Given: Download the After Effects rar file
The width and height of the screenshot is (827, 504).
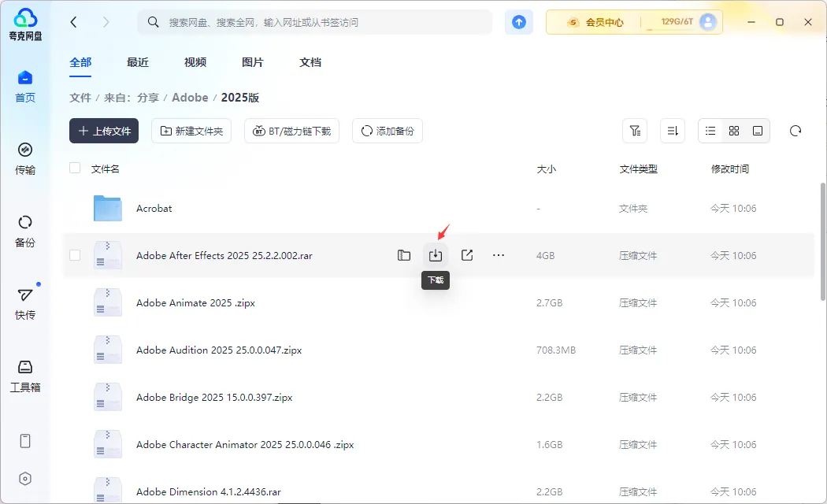Looking at the screenshot, I should [435, 255].
